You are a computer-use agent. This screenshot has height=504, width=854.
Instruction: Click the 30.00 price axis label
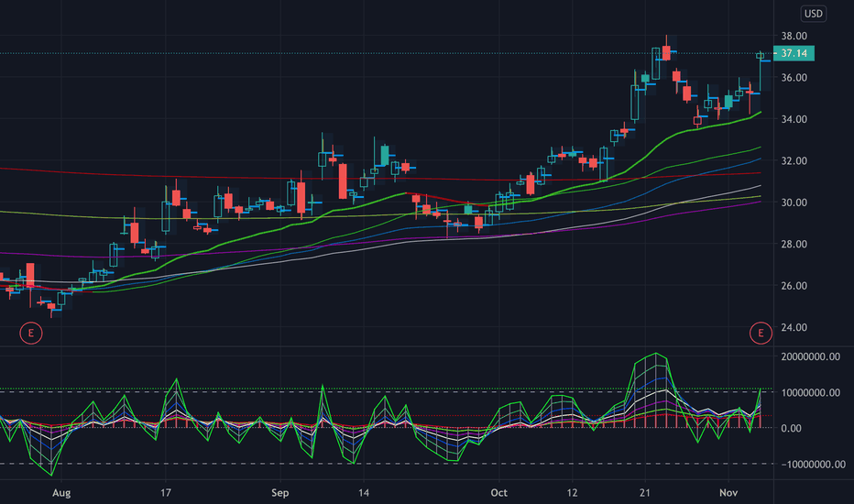tap(794, 203)
